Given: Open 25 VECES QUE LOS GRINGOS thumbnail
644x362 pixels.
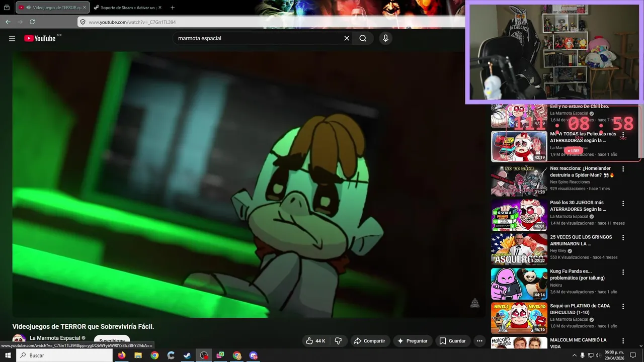Looking at the screenshot, I should 519,249.
